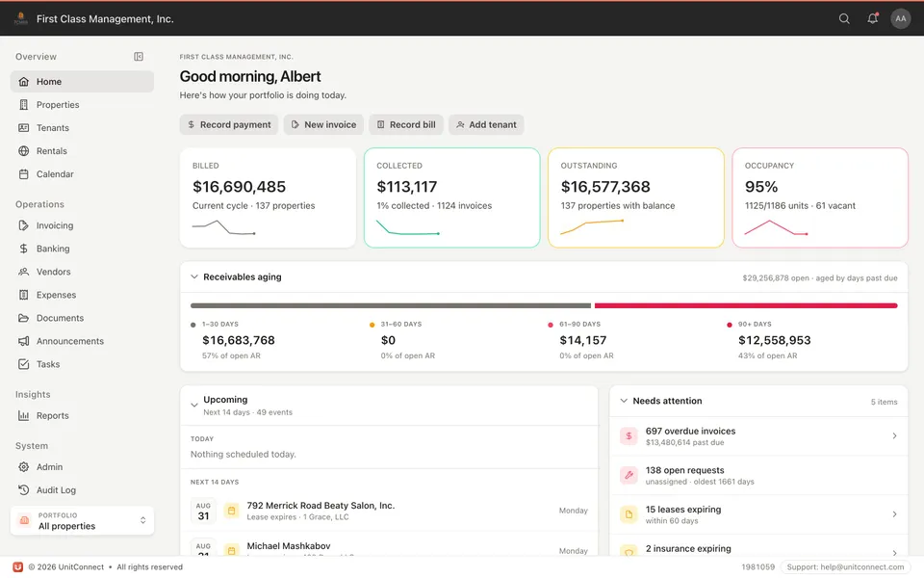Image resolution: width=924 pixels, height=578 pixels.
Task: Click the Banking dollar sign icon
Action: click(x=23, y=249)
